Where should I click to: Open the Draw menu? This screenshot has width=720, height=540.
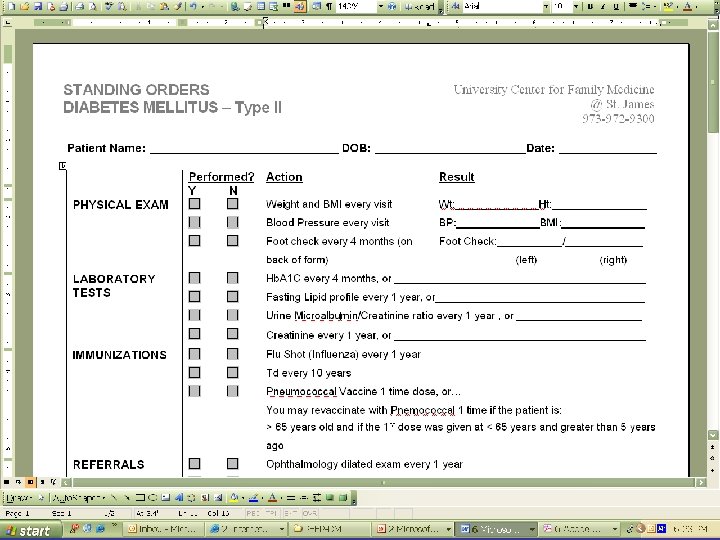coord(21,497)
